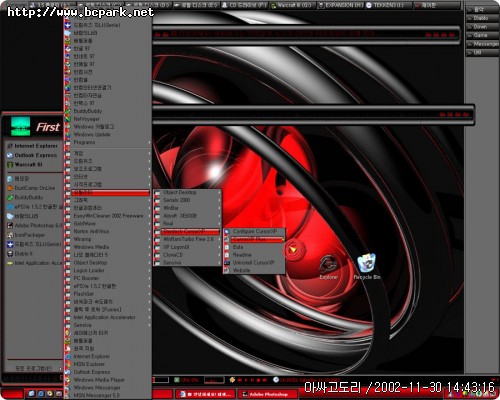
Task: Click the Uninstall CursorXP icon
Action: coord(227,263)
